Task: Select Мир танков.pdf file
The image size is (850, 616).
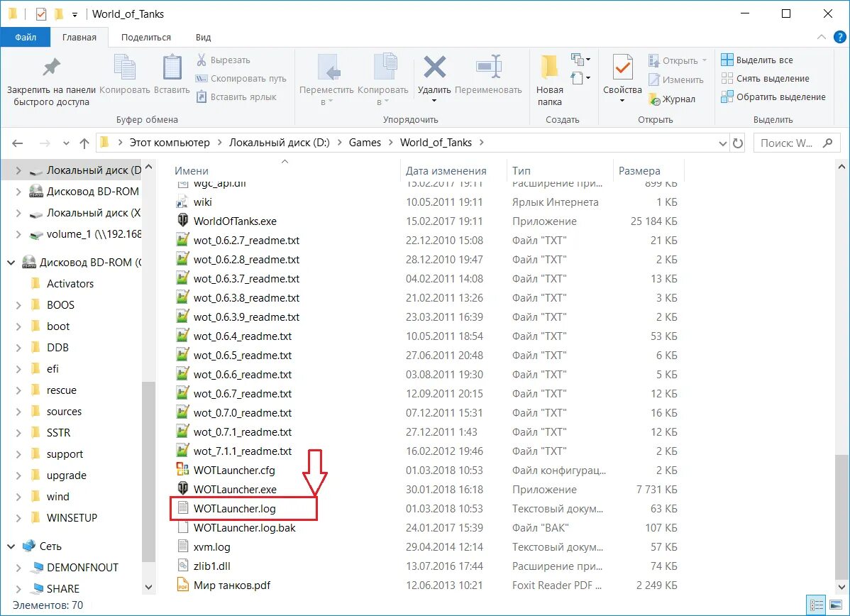Action: 231,585
